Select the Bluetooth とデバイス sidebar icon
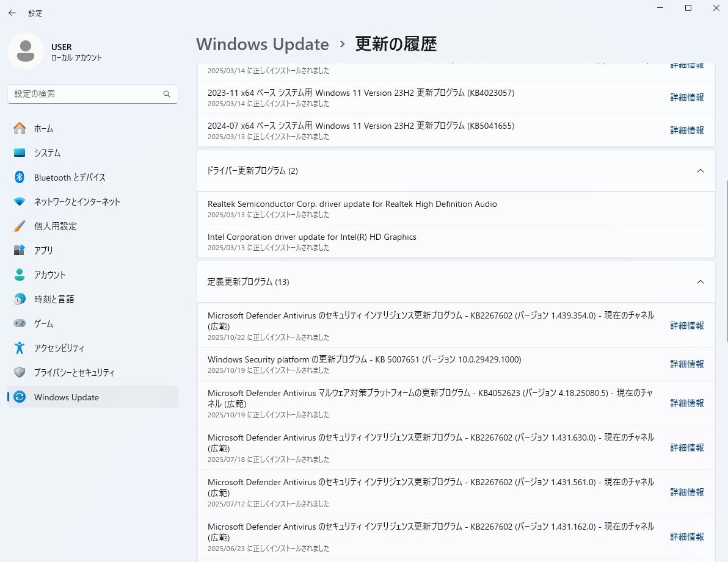Viewport: 728px width, 562px height. [x=20, y=178]
